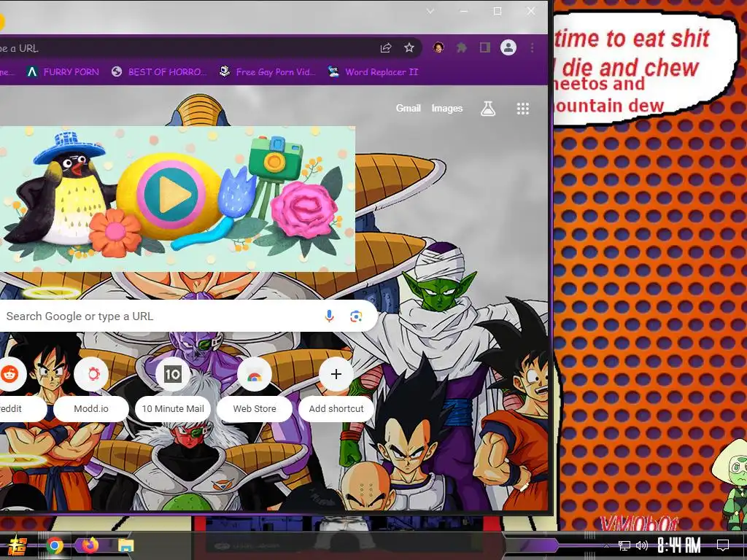The width and height of the screenshot is (747, 560).
Task: Open File Explorer from the taskbar
Action: coord(125,545)
